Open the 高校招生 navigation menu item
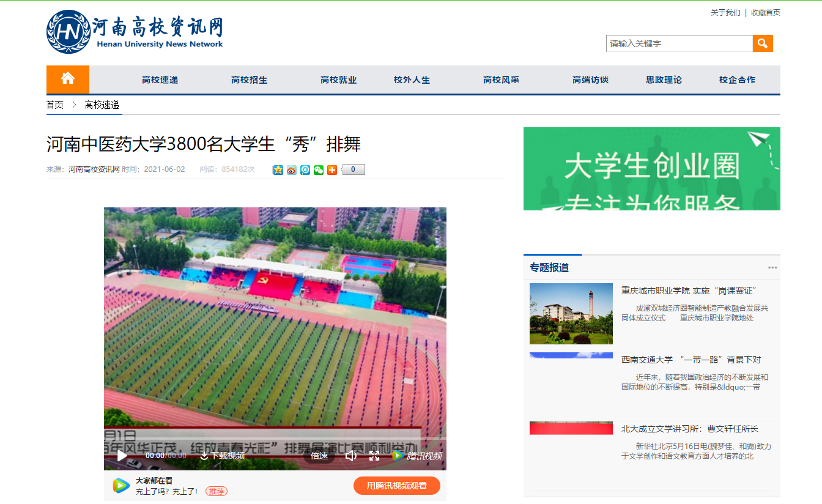 (x=250, y=80)
